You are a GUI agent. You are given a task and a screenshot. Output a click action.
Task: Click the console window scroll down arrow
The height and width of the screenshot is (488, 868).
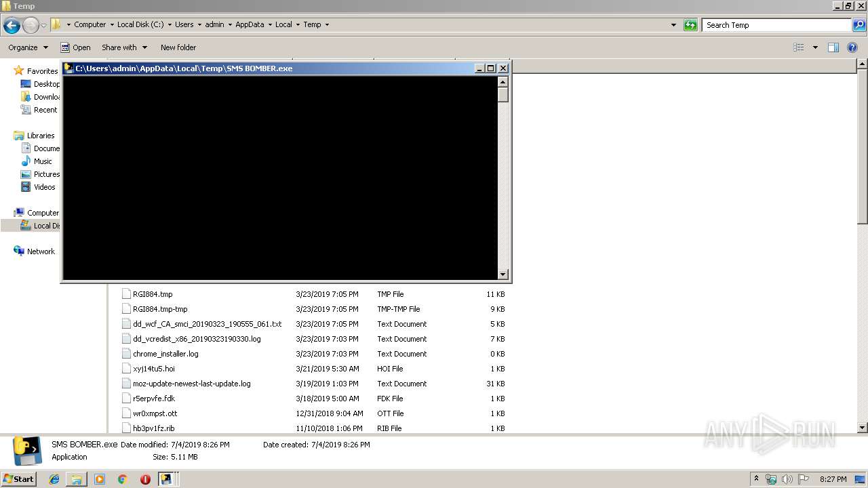(503, 274)
